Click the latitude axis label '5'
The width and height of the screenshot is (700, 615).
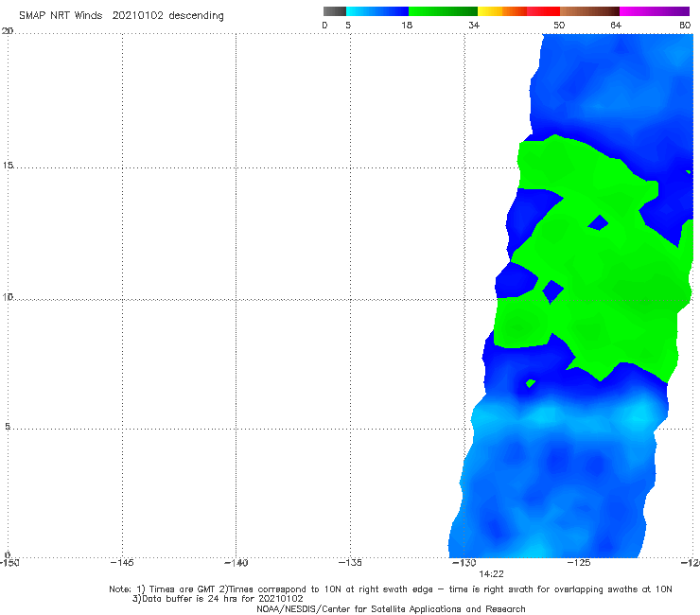[8, 426]
